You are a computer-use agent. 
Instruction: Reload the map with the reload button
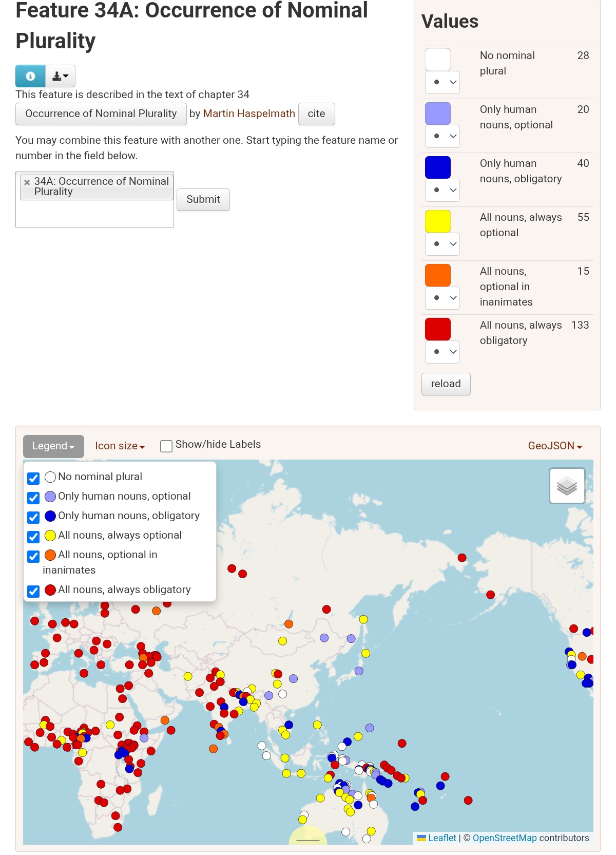click(x=446, y=384)
